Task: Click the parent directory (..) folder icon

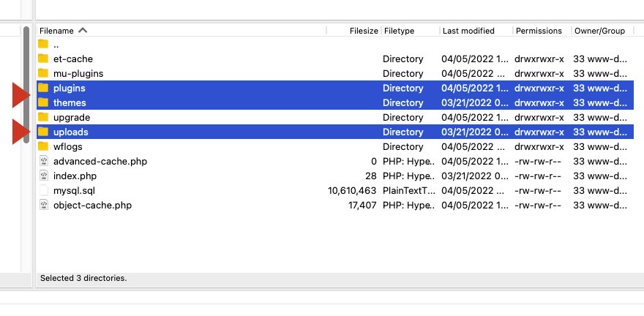Action: click(x=43, y=44)
